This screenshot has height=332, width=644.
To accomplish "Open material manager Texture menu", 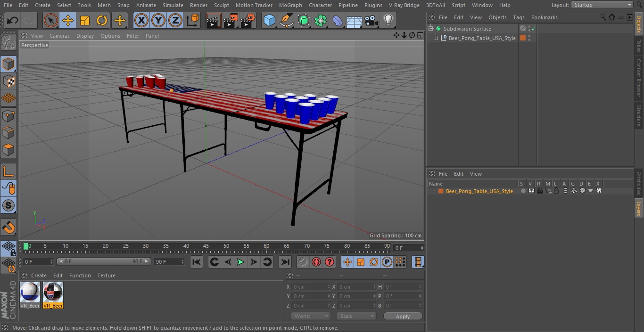I will [107, 275].
